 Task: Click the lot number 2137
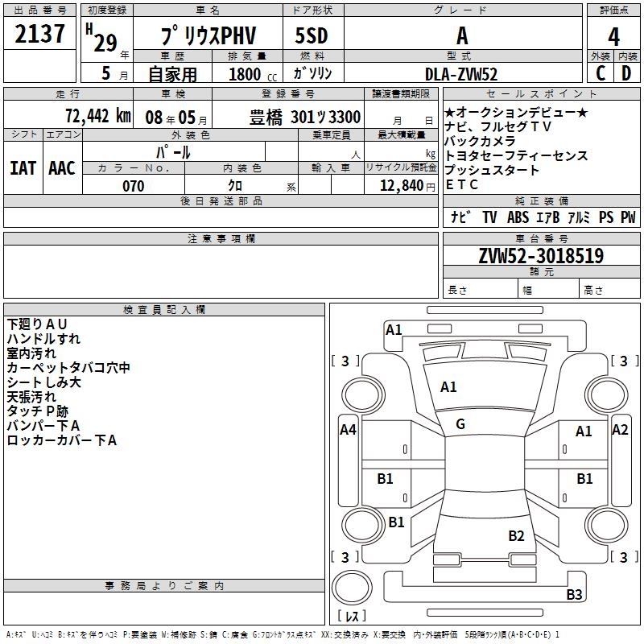coord(40,35)
